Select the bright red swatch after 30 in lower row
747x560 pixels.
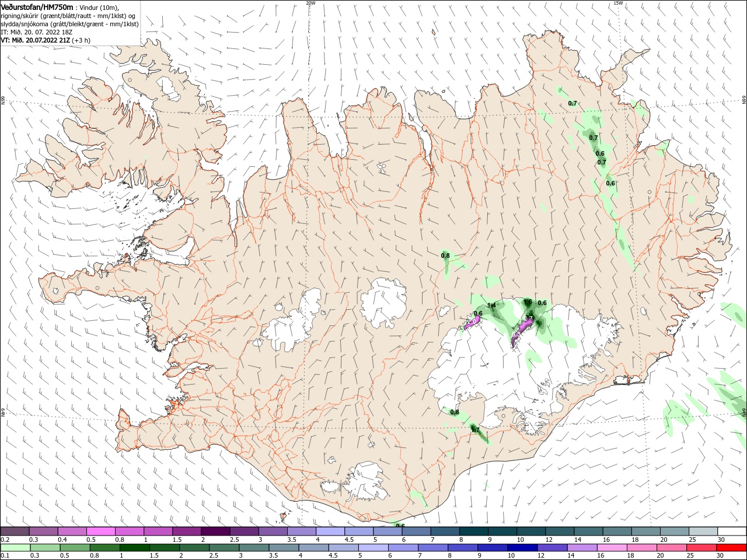coord(732,547)
